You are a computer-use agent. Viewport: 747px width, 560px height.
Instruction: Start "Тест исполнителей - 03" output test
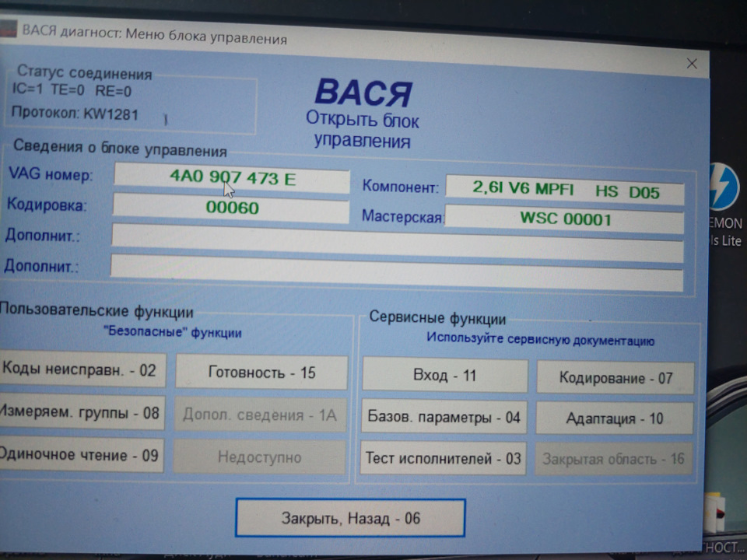point(443,459)
